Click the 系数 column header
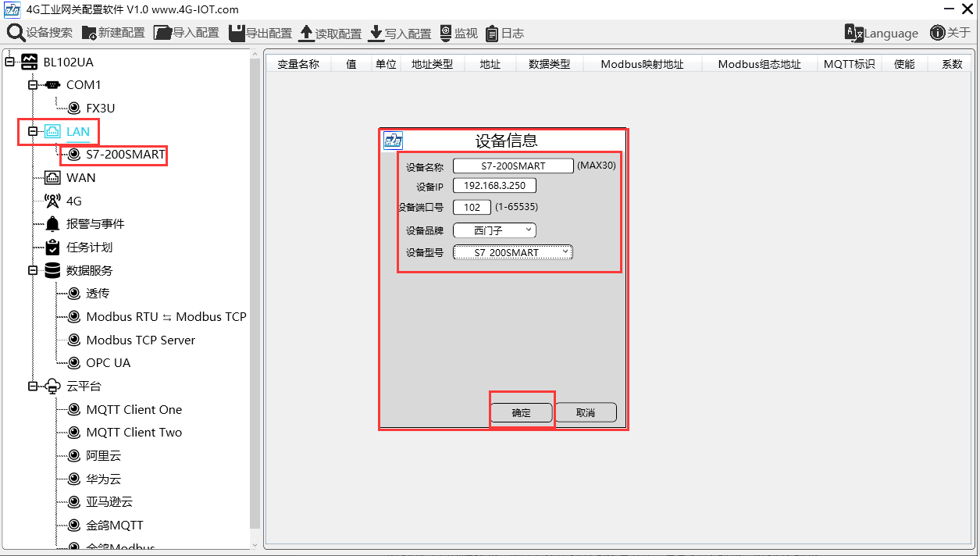The width and height of the screenshot is (980, 556). coord(952,64)
